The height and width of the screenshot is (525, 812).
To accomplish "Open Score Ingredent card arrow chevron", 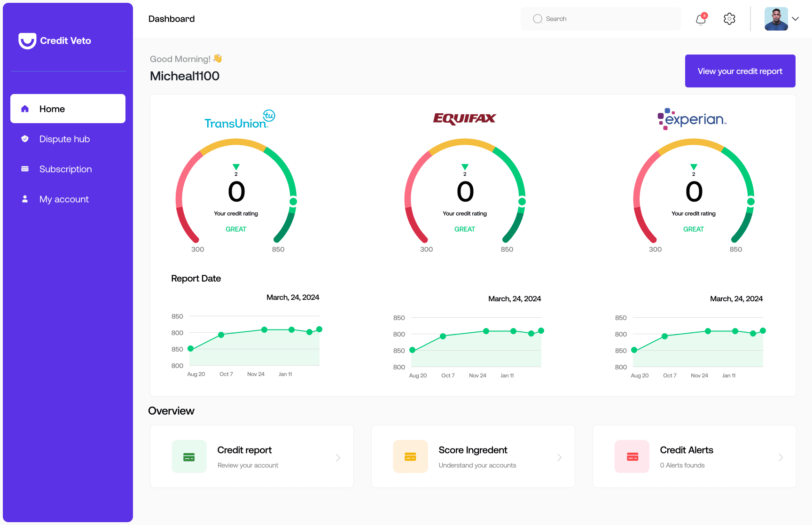I will click(559, 457).
